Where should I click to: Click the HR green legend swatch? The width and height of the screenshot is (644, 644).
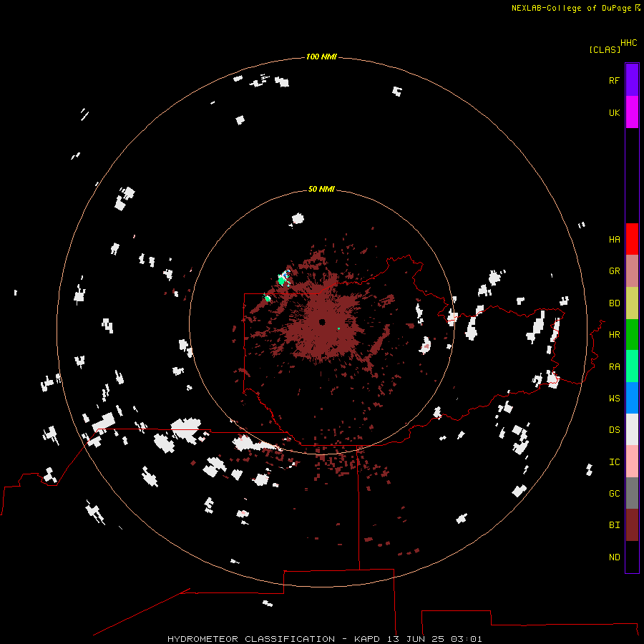point(632,335)
